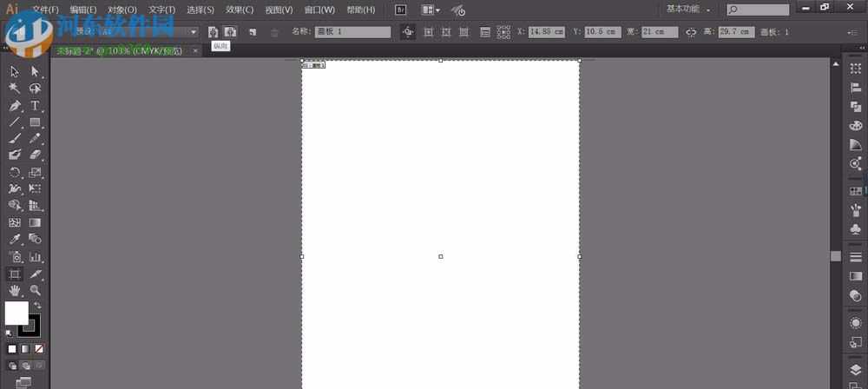Switch artboard to portrait orientation
The height and width of the screenshot is (389, 868).
[x=214, y=32]
